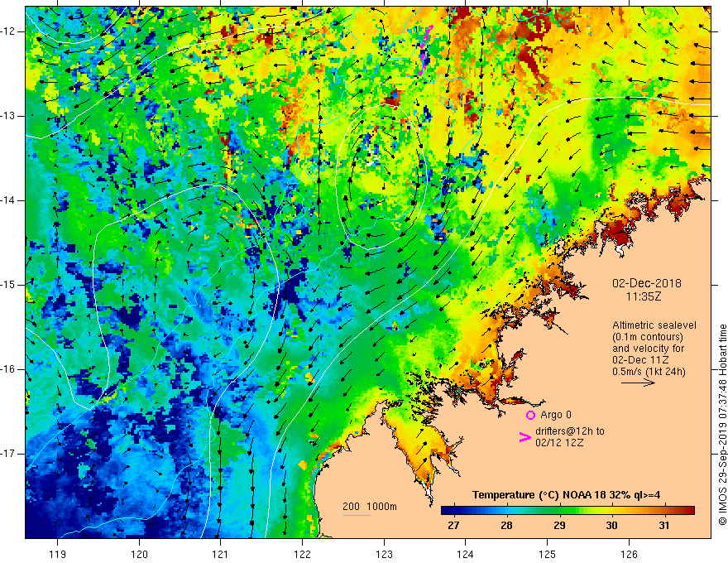Screen dimensions: 728x563
Task: Click the longitude axis label 121
Action: coord(221,554)
